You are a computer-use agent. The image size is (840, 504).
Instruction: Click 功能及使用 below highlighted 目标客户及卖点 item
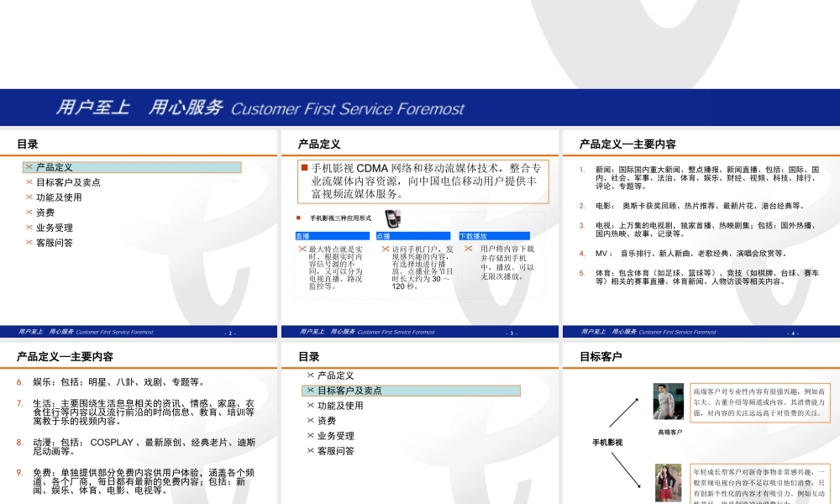click(x=340, y=406)
